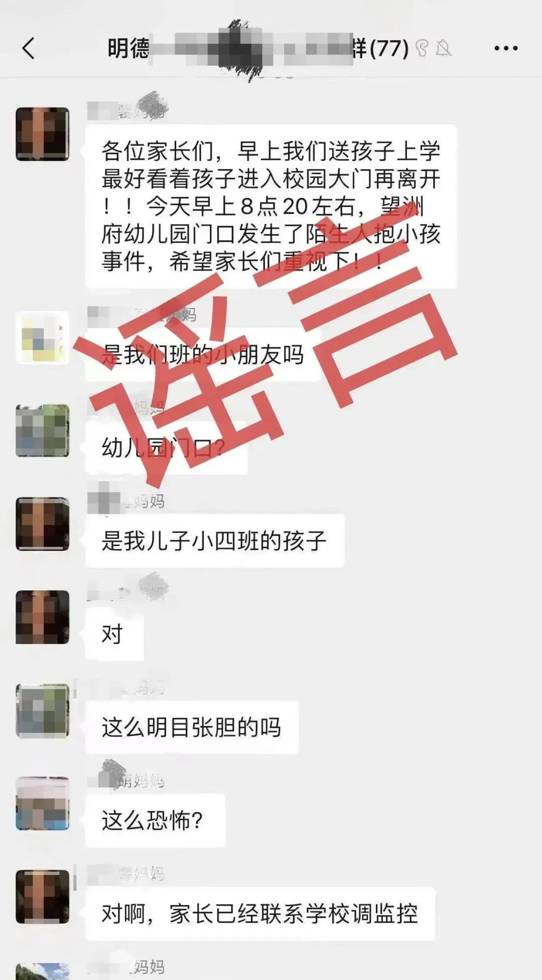
Task: Tap avatar beside 幼儿园门口? message
Action: tap(43, 430)
